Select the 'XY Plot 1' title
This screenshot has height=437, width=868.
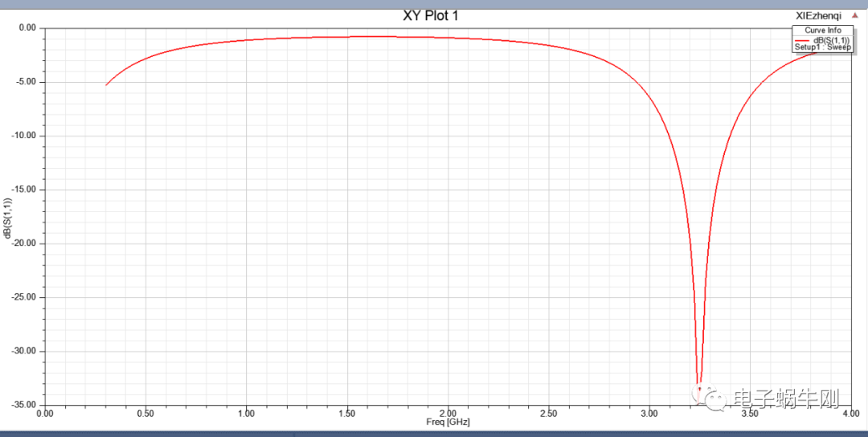point(431,16)
